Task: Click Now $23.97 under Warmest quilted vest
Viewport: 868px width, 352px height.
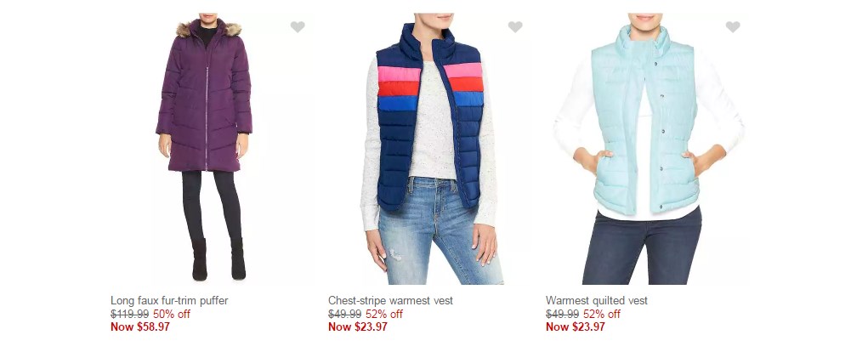Action: 576,326
